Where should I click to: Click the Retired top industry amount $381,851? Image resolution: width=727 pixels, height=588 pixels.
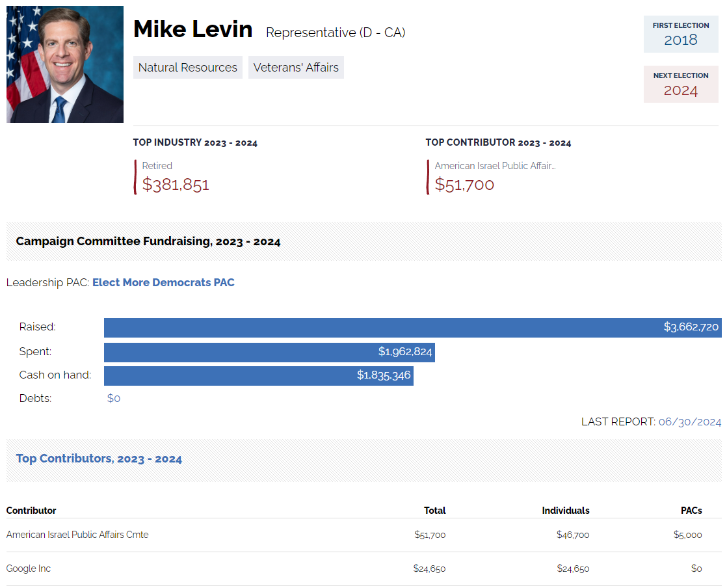point(176,185)
